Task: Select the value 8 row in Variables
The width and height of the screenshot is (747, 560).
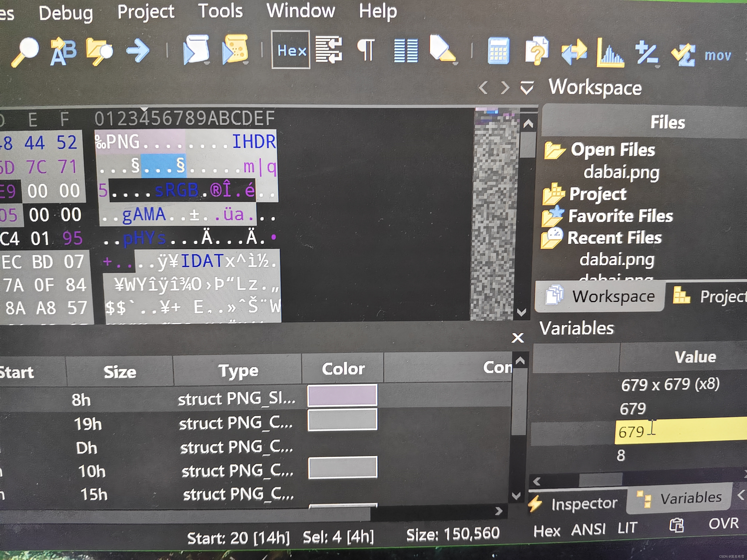Action: [x=621, y=455]
